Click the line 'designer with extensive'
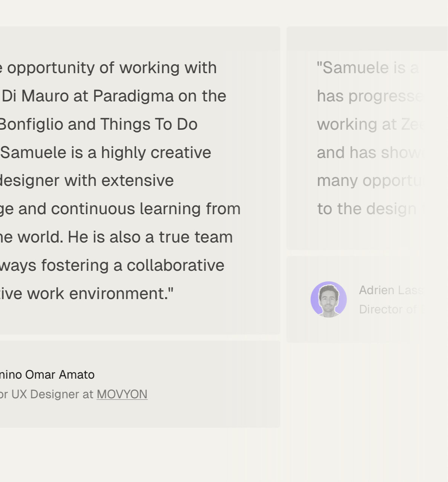 coord(87,181)
